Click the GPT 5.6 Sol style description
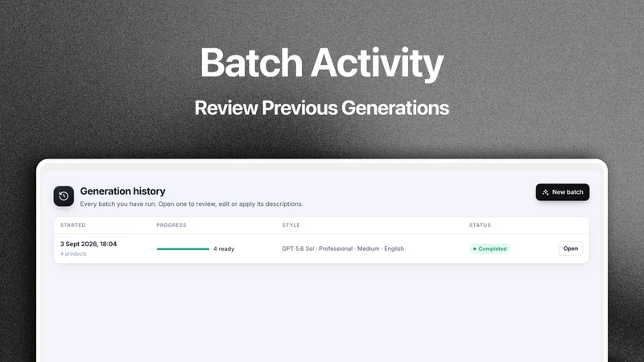Image resolution: width=644 pixels, height=362 pixels. click(343, 249)
